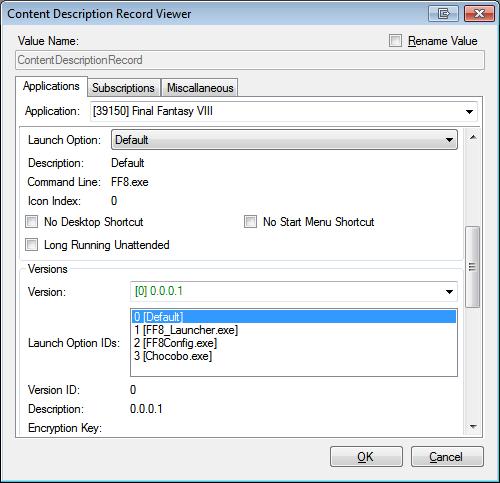The width and height of the screenshot is (500, 483).
Task: Expand the Launch Option dropdown
Action: coord(284,140)
